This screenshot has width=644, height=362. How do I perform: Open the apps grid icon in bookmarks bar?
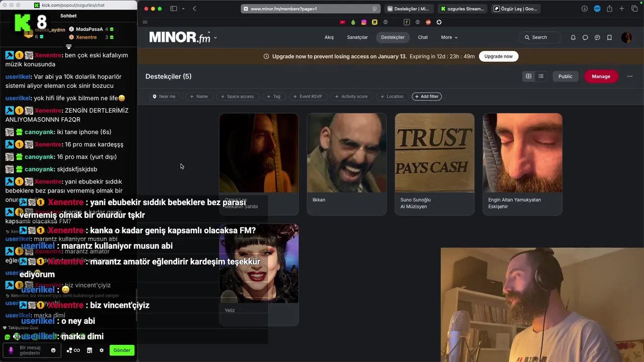(x=145, y=22)
